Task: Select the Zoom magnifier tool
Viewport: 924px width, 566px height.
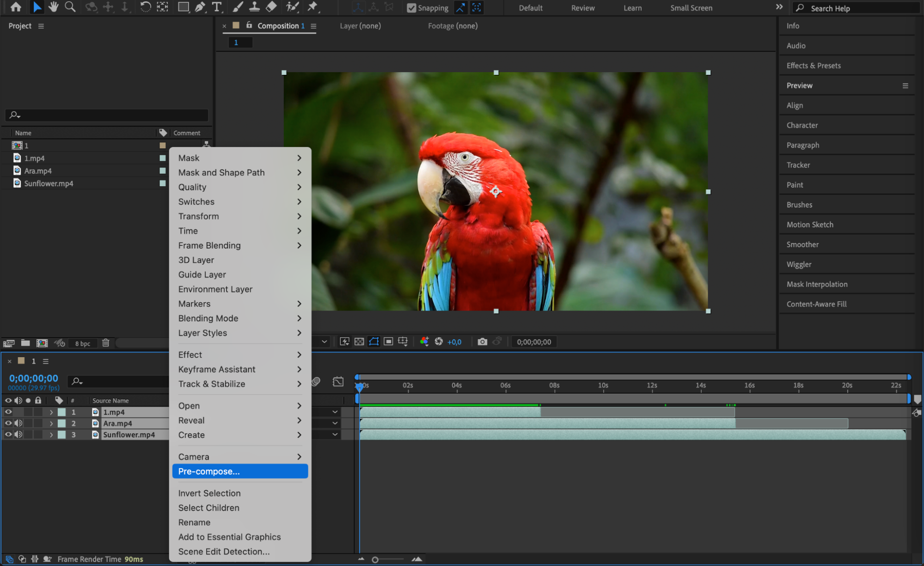Action: [x=70, y=7]
